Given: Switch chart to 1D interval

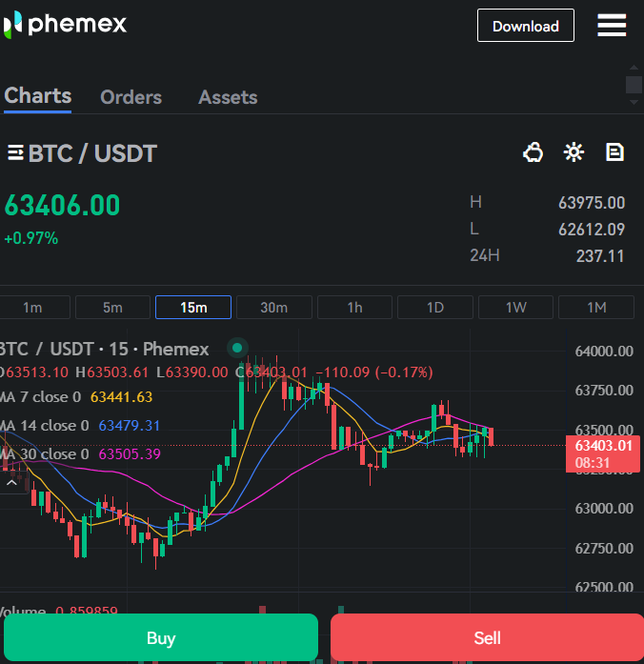Looking at the screenshot, I should click(434, 308).
